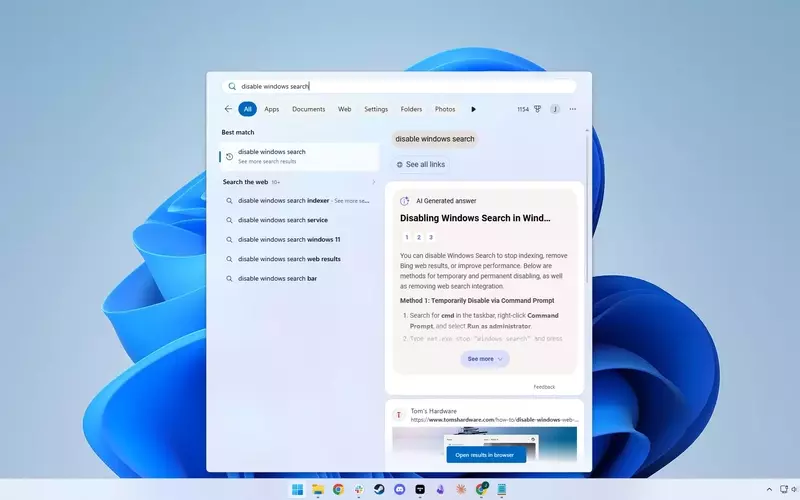Select suggestion 'disable windows search web results'
The image size is (800, 500).
(x=299, y=259)
